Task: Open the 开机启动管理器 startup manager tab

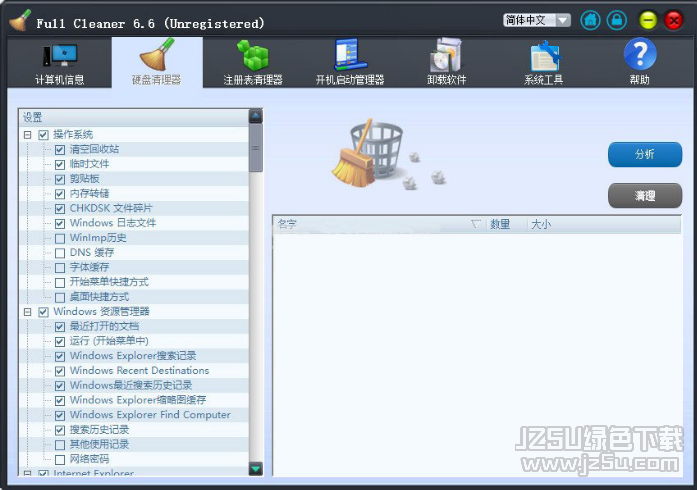Action: (350, 63)
